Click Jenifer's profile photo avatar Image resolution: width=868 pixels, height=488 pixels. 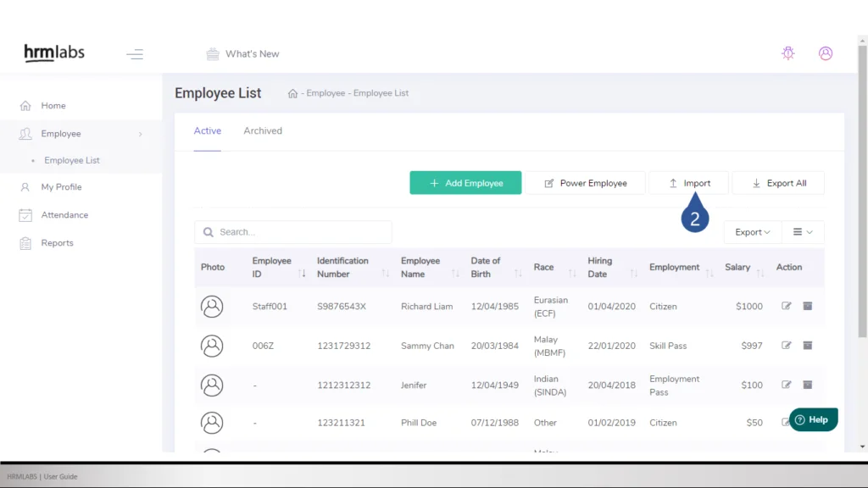212,385
